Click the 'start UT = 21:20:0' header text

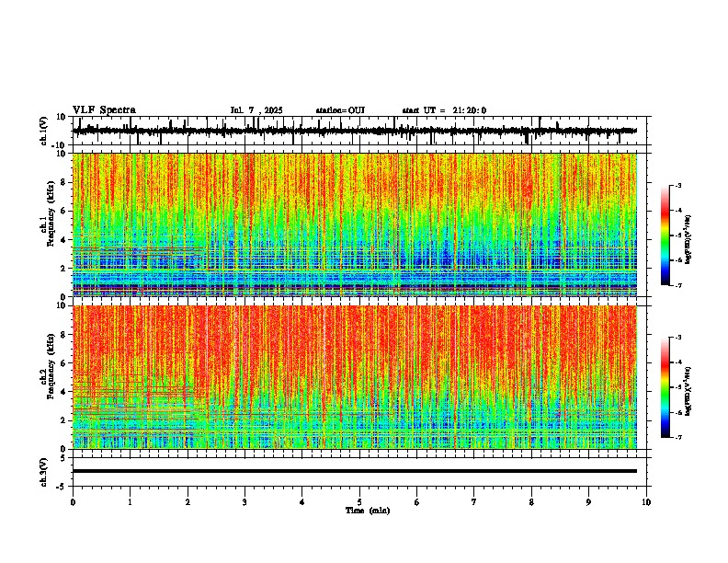point(444,110)
